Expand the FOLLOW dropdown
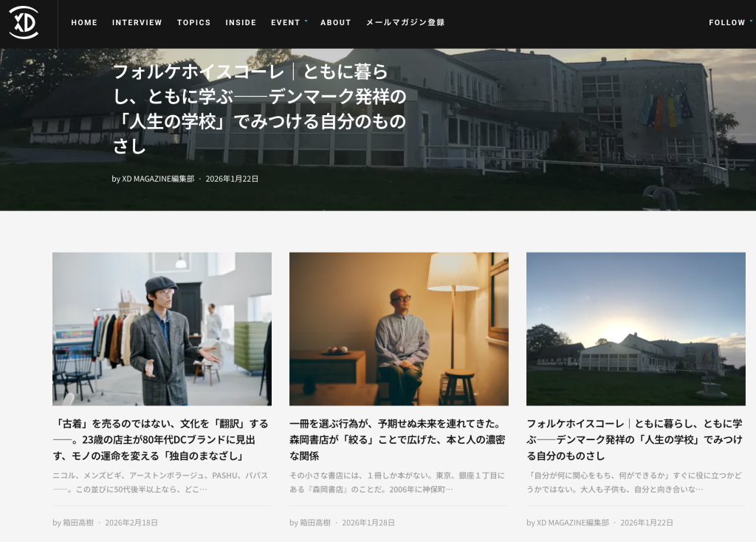 (x=729, y=23)
